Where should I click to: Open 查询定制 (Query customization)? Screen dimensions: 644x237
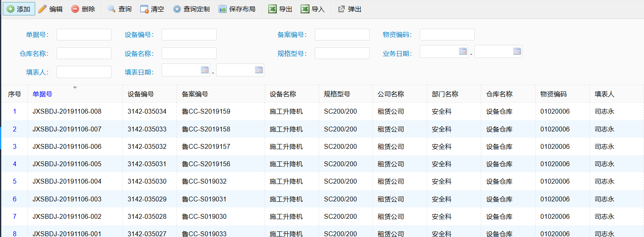(x=192, y=9)
